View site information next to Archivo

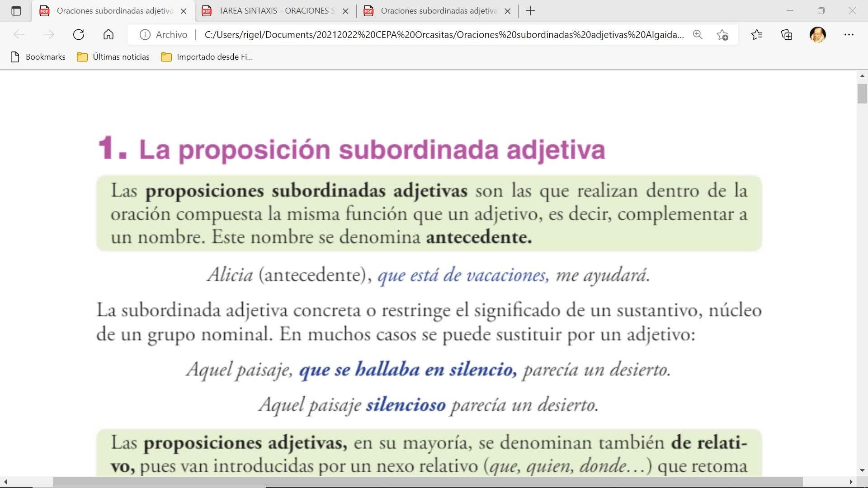[145, 35]
